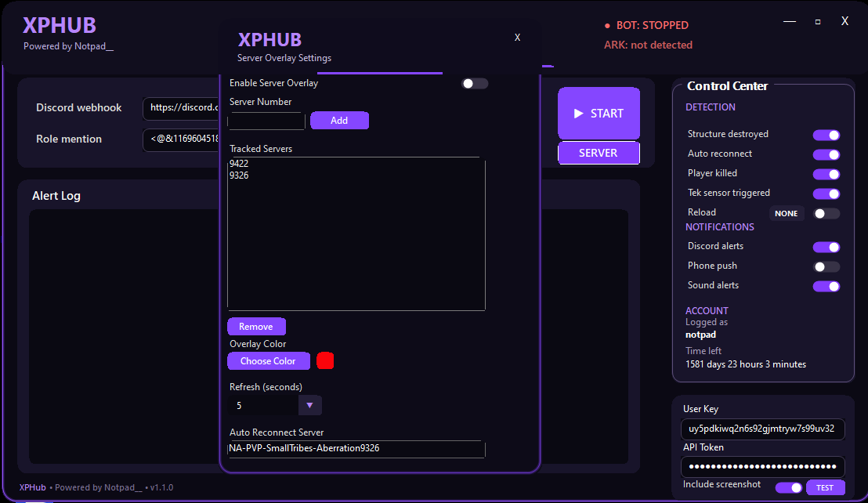Click the Discord webhook URL field

182,108
